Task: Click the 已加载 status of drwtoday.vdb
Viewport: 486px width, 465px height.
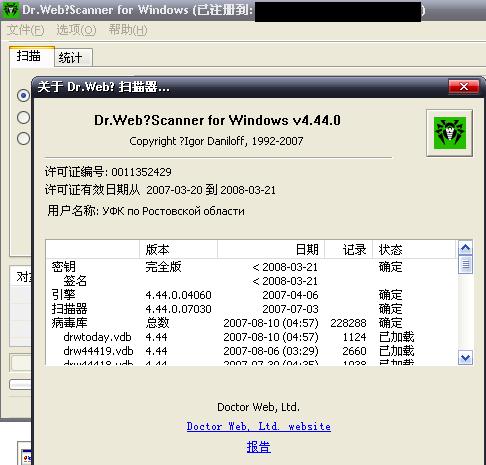Action: pyautogui.click(x=397, y=337)
